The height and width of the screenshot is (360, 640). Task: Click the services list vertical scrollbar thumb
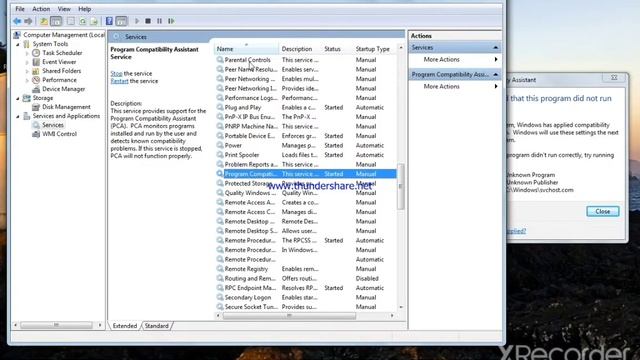pyautogui.click(x=400, y=186)
